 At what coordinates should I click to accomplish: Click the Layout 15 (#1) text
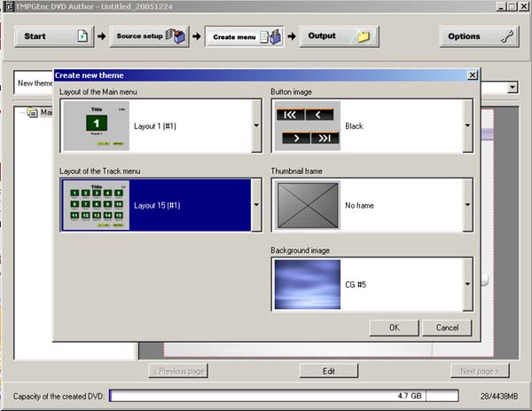157,206
